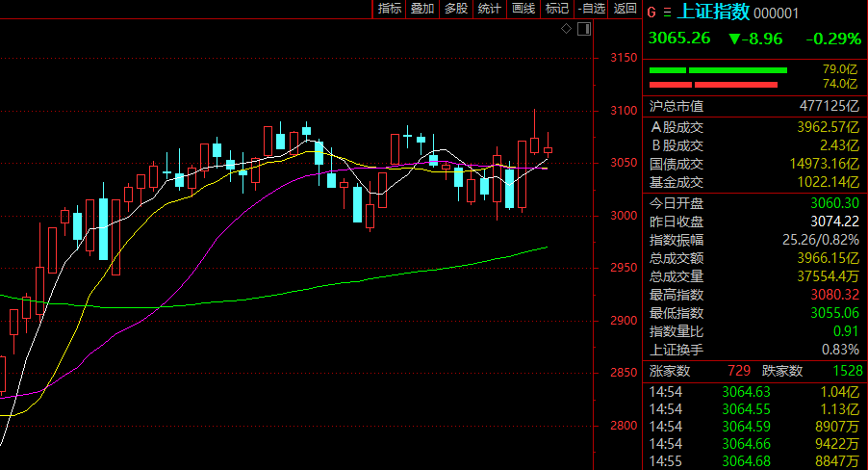Click the 返回 back button

coord(625,9)
